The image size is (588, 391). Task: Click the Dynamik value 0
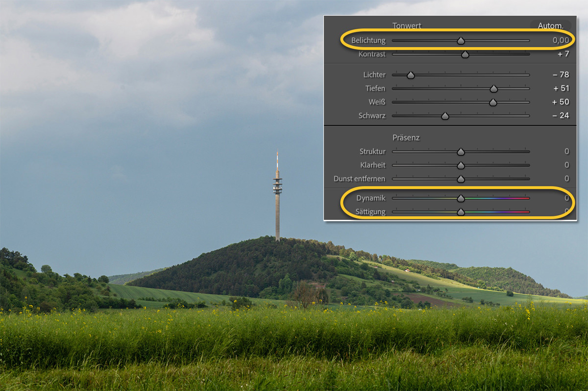[567, 198]
